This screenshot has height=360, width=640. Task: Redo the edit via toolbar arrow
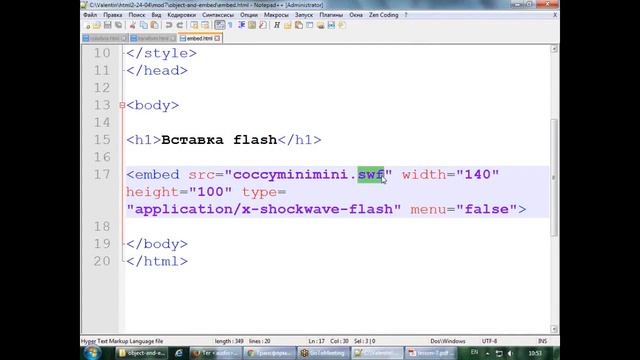click(180, 25)
